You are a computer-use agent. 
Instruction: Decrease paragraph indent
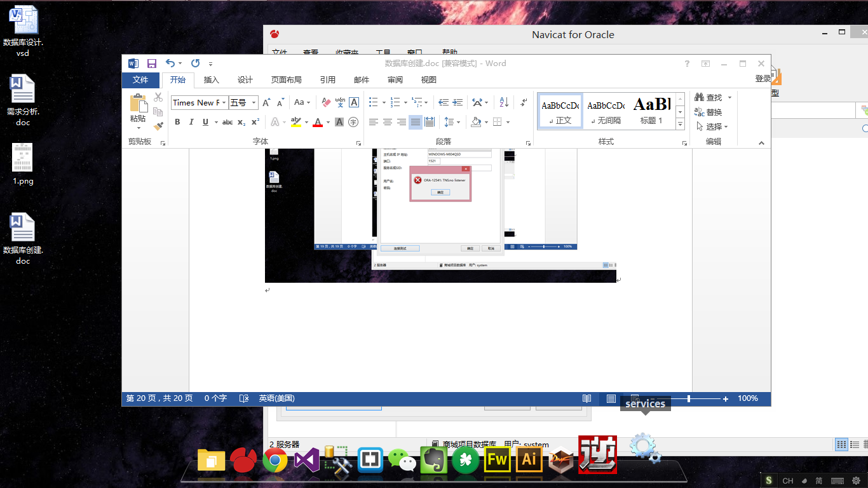click(x=444, y=102)
